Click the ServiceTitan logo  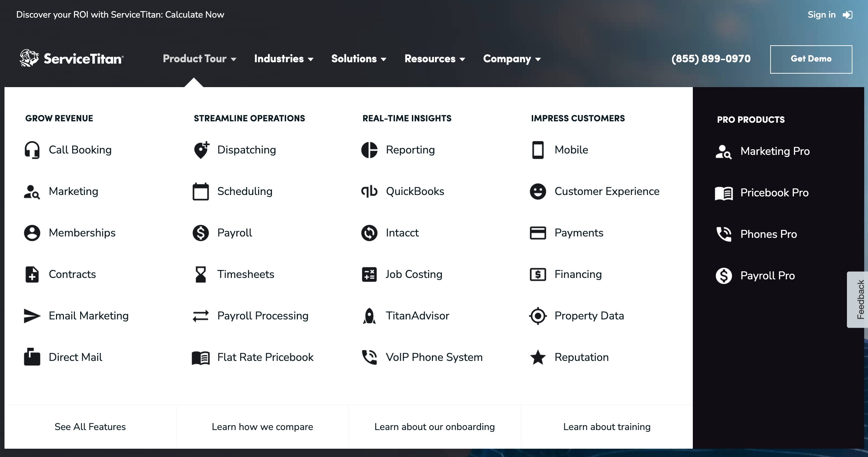point(72,58)
